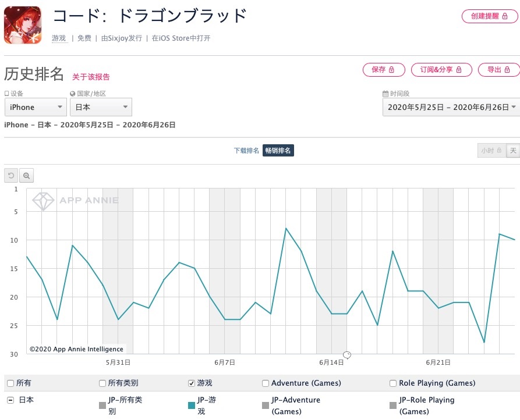520x420 pixels.
Task: Click the globe icon beside 国家/地区
Action: 73,94
